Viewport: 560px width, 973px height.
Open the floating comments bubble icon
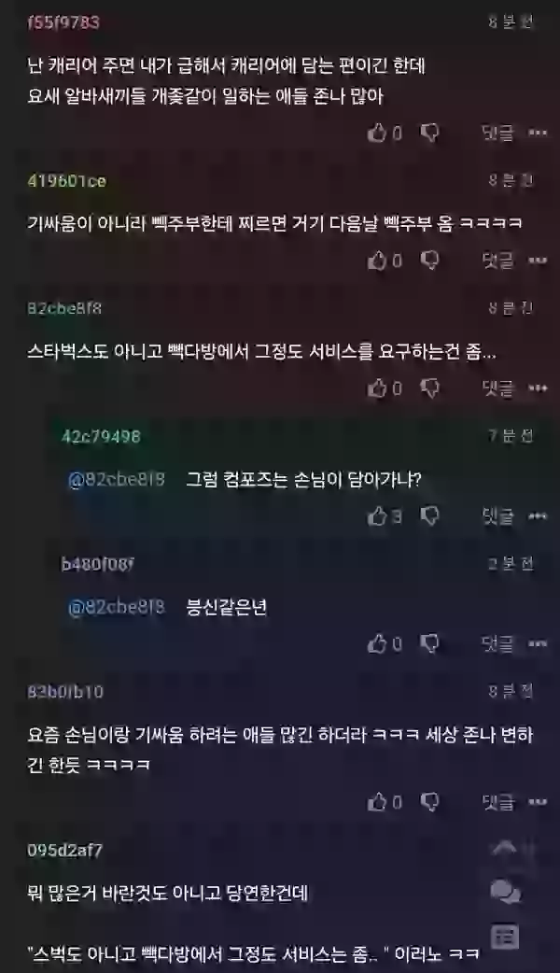pos(505,893)
